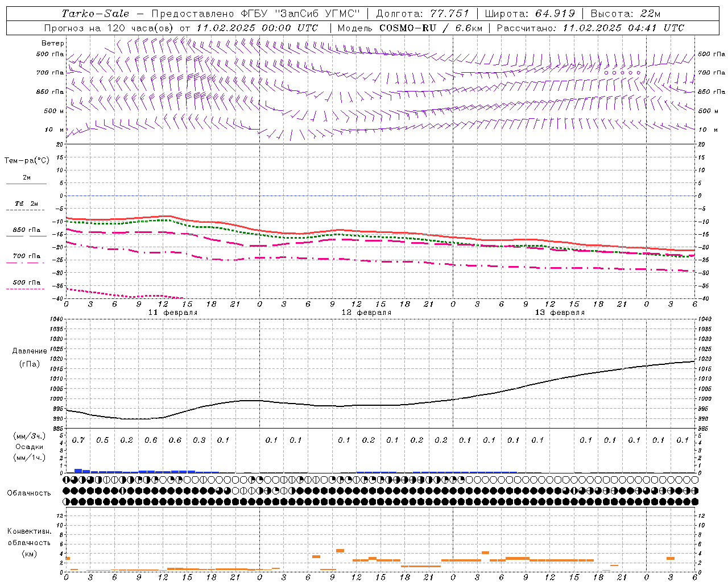
Task: Click the "(мм/1ч.)" precipitation unit label
Action: coord(30,458)
